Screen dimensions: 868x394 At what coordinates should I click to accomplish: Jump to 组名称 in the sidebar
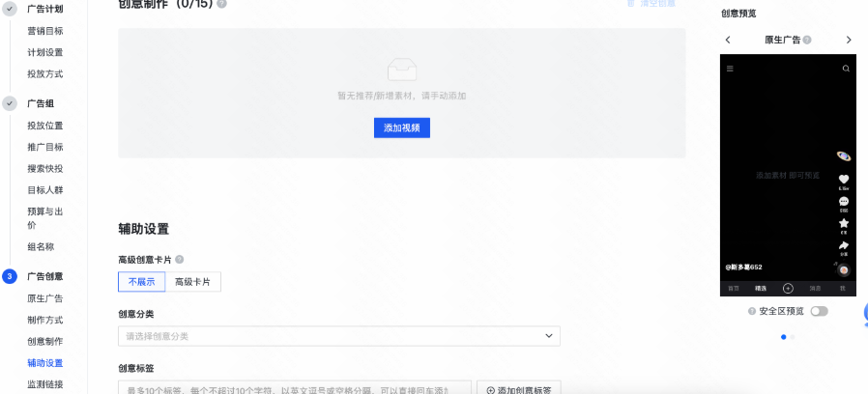coord(41,247)
